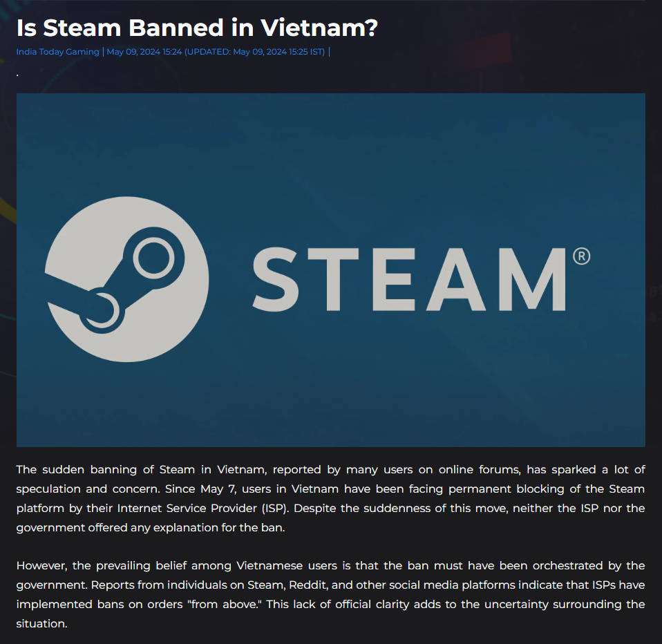Click the upper ring inside the Steam logo
The width and height of the screenshot is (662, 644).
click(153, 258)
